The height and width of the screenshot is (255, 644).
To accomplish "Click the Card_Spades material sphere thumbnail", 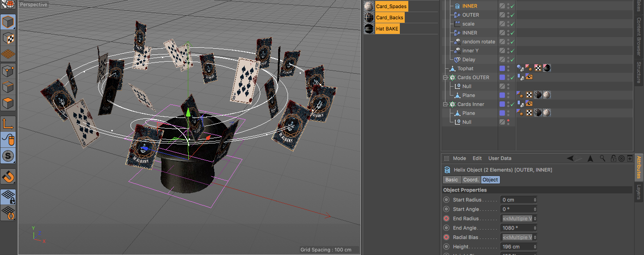I will tap(369, 6).
